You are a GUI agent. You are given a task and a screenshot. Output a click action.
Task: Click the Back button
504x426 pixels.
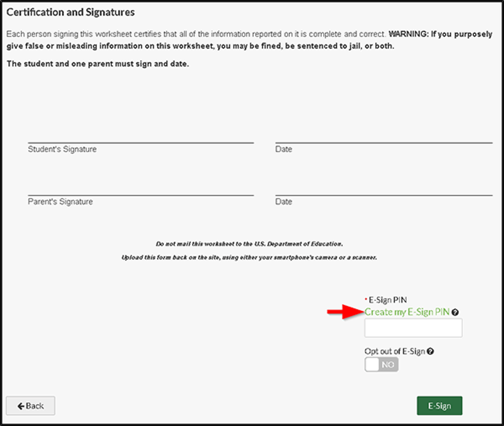pyautogui.click(x=31, y=406)
